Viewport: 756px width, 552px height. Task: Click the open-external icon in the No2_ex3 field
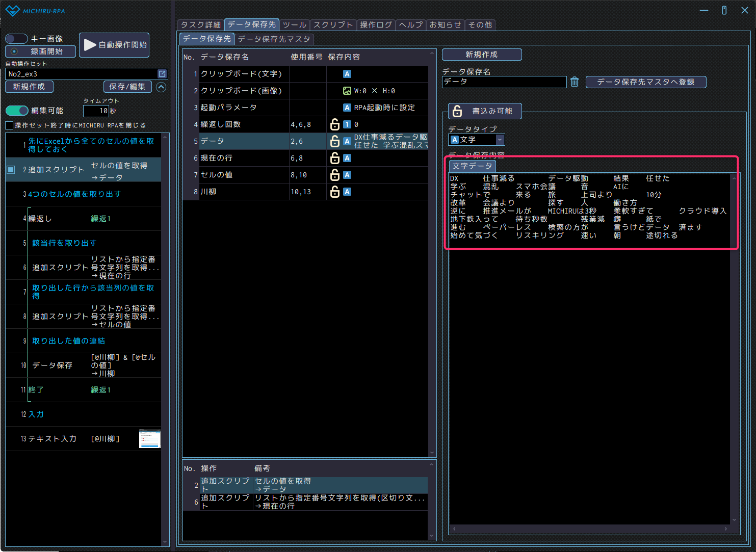[162, 74]
